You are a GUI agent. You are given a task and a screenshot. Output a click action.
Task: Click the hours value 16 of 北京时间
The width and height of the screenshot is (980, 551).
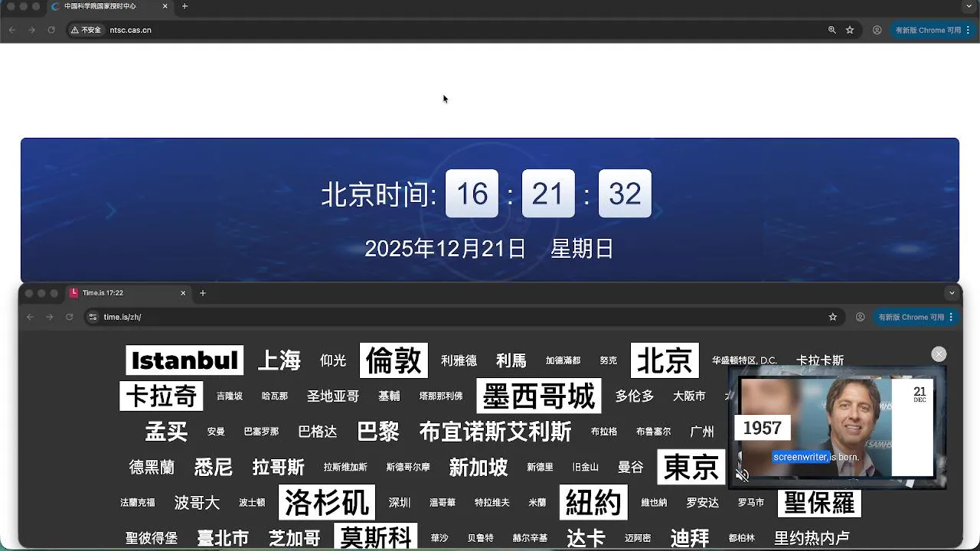click(472, 194)
